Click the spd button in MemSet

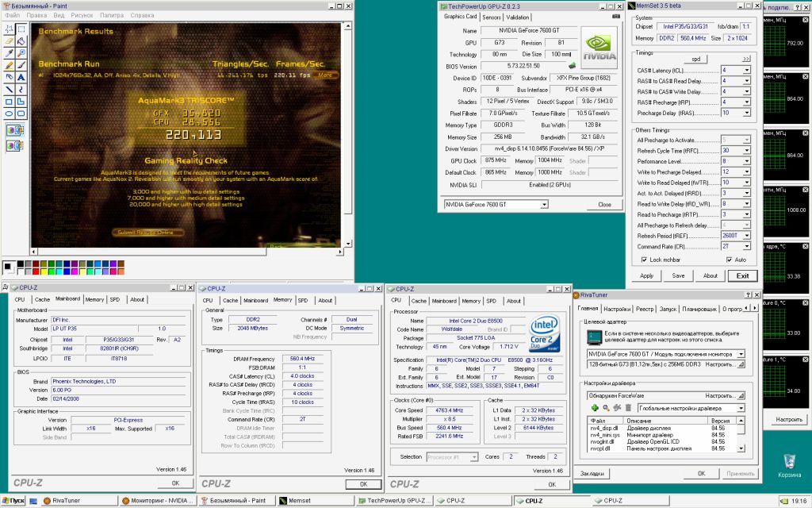tap(695, 59)
